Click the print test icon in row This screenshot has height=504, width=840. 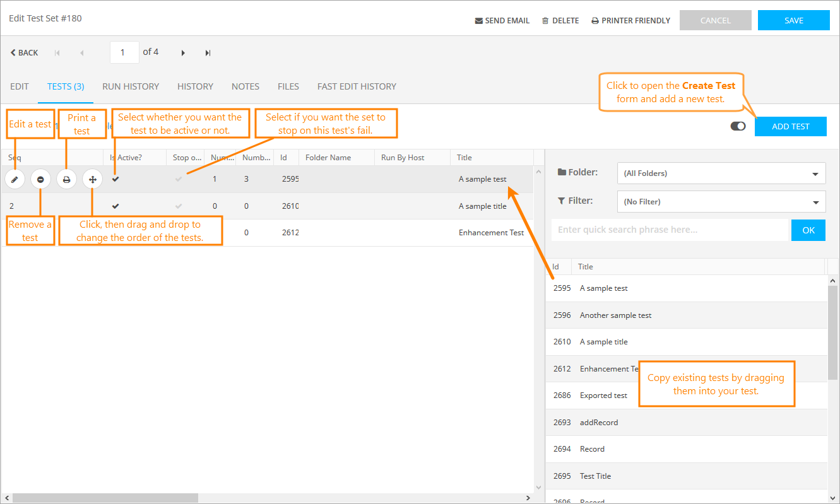pos(66,180)
